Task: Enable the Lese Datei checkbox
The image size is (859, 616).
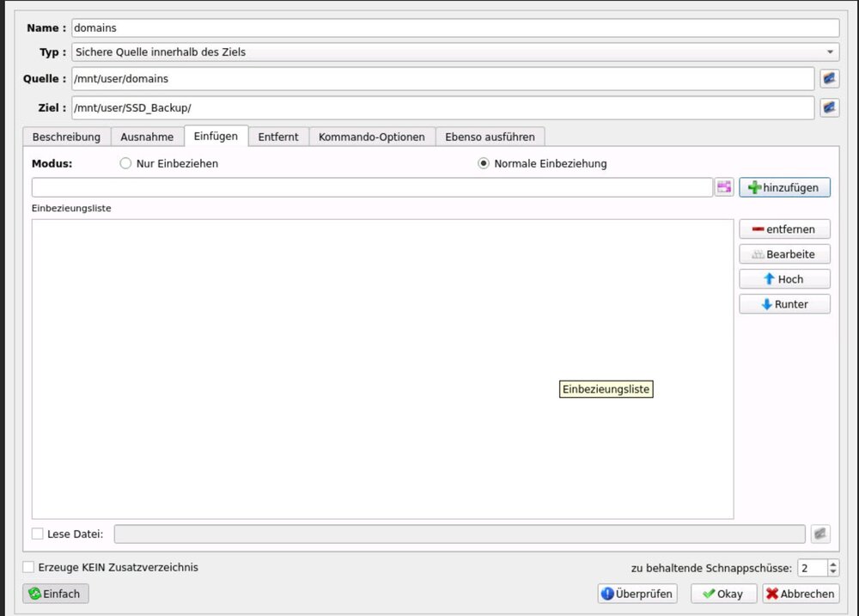Action: 37,534
